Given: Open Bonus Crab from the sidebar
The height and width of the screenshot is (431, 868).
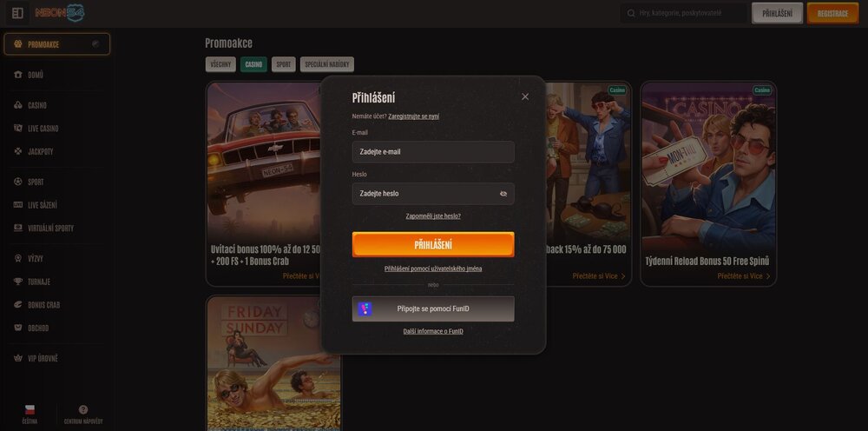Looking at the screenshot, I should pyautogui.click(x=43, y=305).
